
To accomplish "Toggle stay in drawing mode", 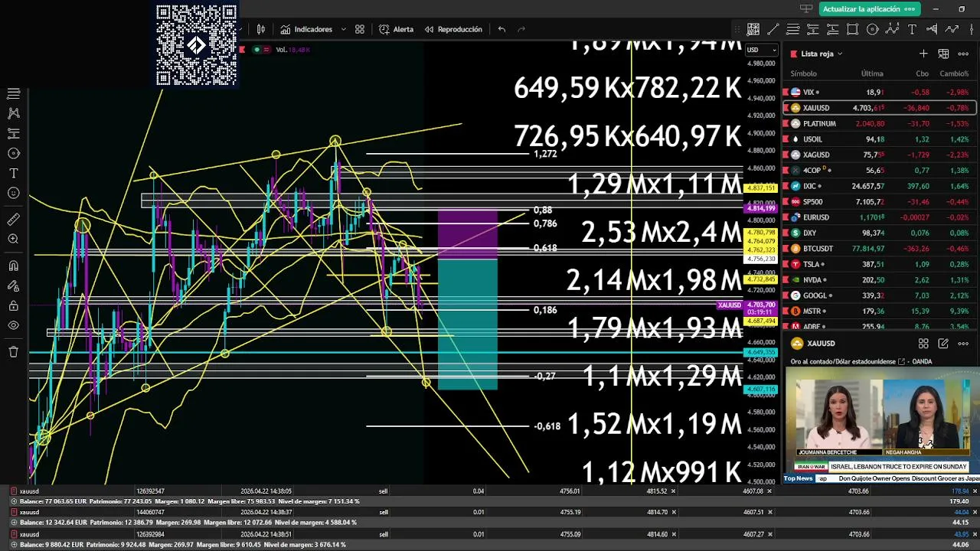I will 13,286.
